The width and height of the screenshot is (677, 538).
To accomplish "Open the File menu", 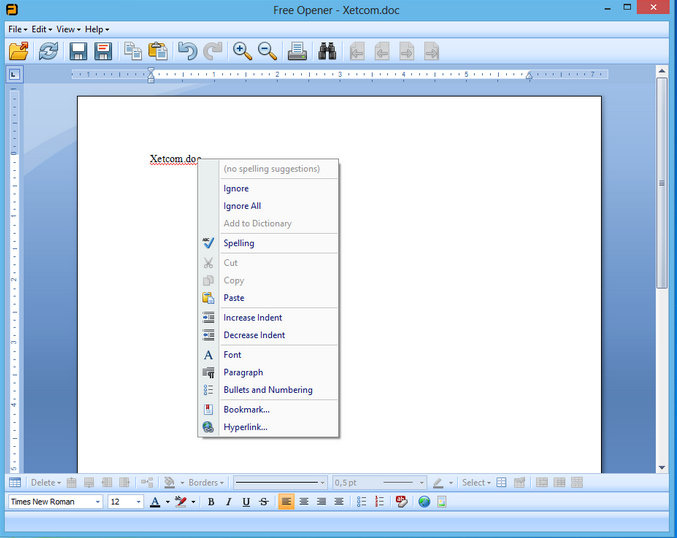I will click(18, 29).
